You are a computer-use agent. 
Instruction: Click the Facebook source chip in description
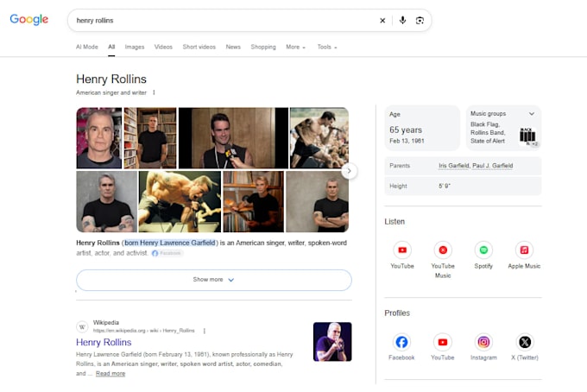(x=167, y=254)
